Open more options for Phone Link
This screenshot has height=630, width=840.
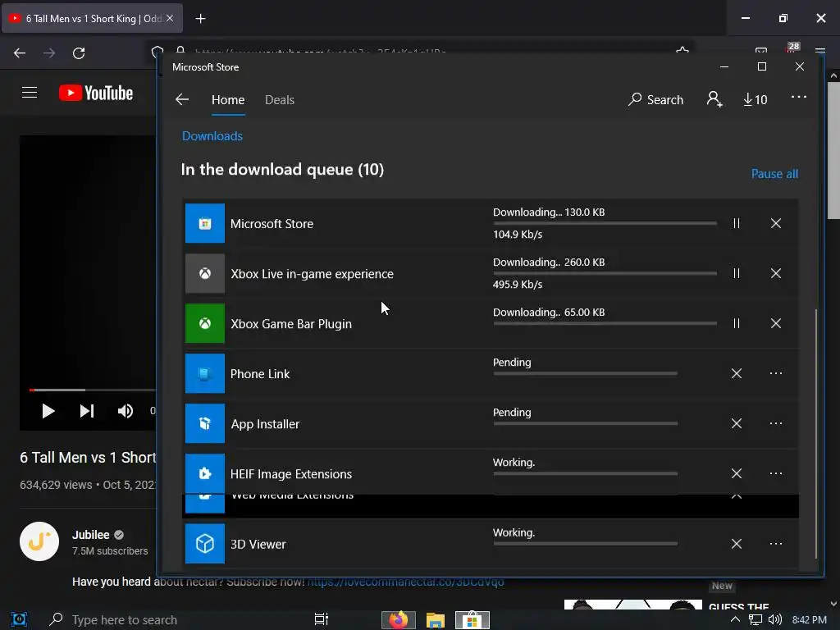pos(776,373)
